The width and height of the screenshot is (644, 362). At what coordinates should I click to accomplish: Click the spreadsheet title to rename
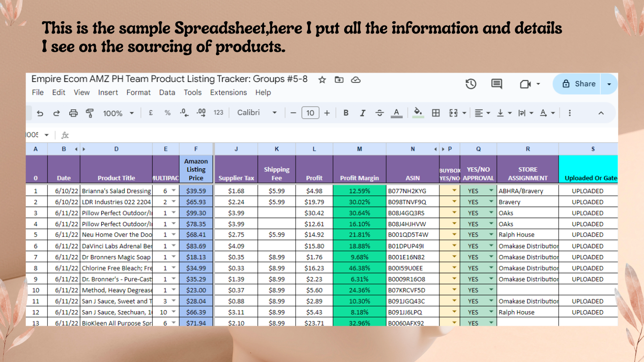click(x=170, y=79)
